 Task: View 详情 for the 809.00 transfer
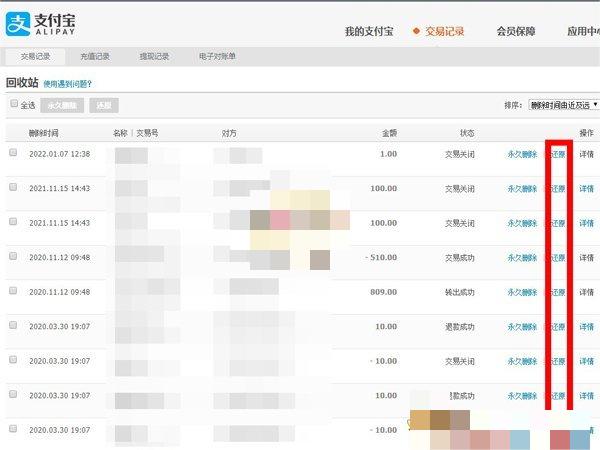pyautogui.click(x=587, y=292)
